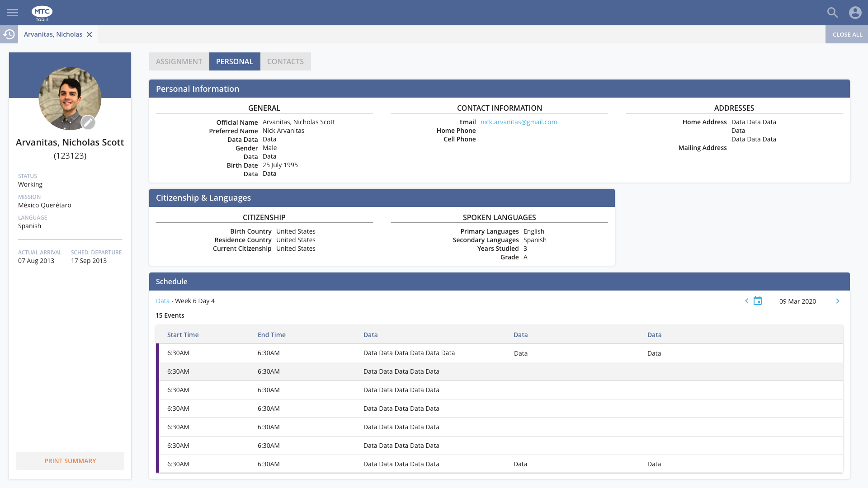Click the Residence Country 'United States' value
The width and height of the screenshot is (868, 488).
296,240
